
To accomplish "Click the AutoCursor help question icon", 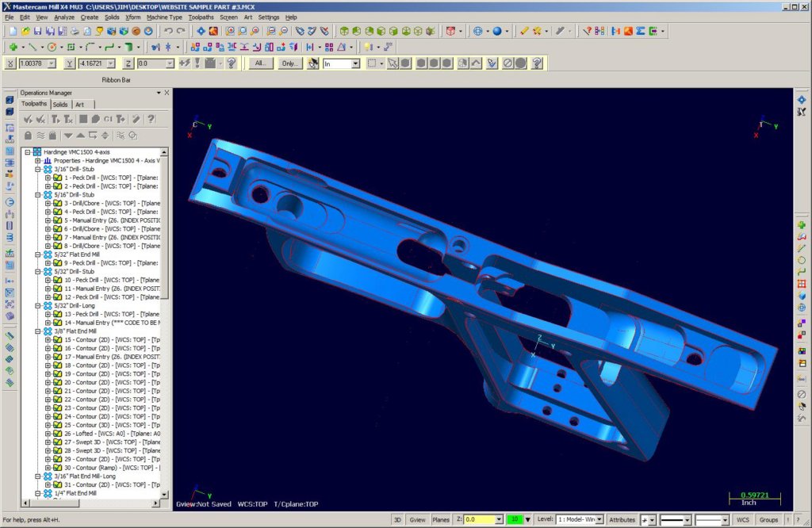I will pyautogui.click(x=232, y=63).
